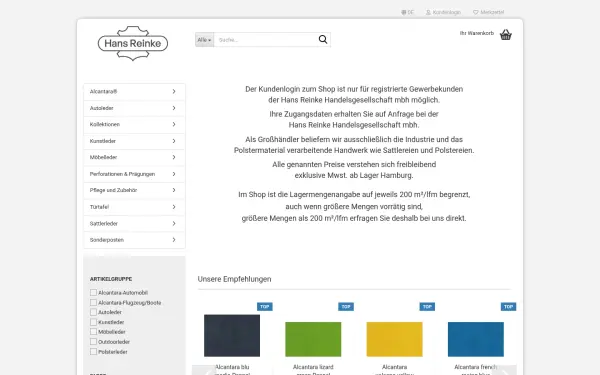Click the Unsere Empfehlungen heading
Viewport: 600px width, 375px height.
point(235,279)
